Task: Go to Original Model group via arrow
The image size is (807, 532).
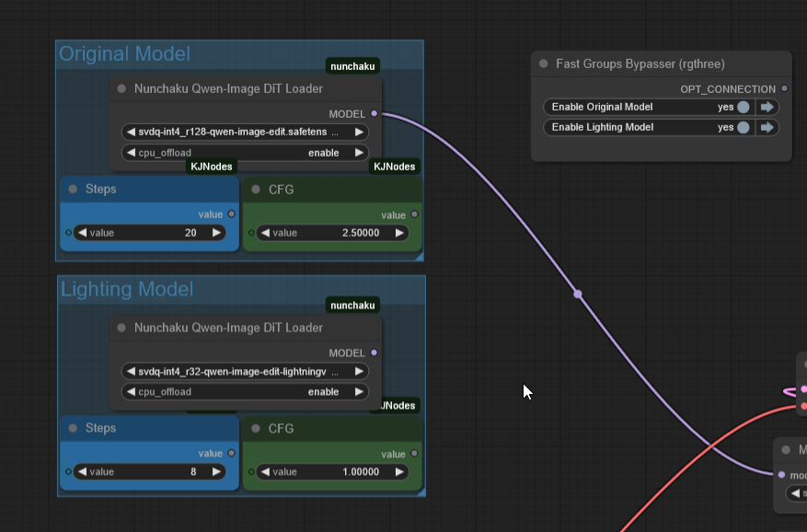Action: [x=767, y=107]
